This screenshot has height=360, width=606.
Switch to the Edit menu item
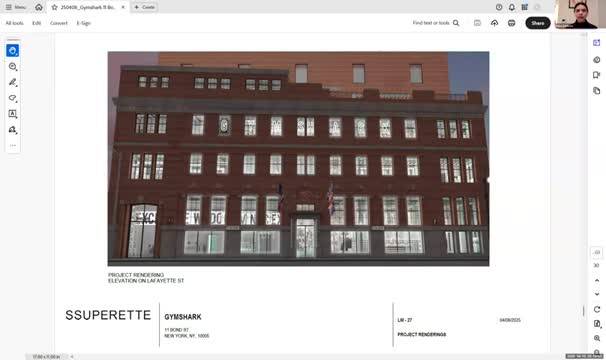point(36,23)
